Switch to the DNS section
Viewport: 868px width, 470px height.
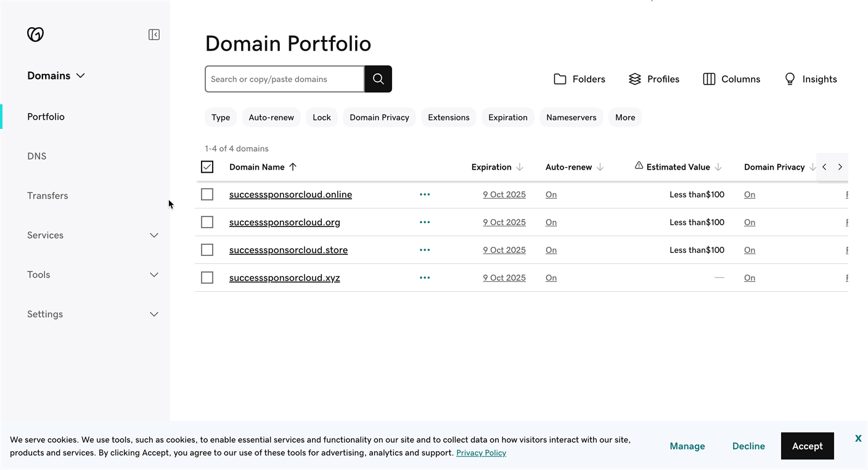coord(36,156)
